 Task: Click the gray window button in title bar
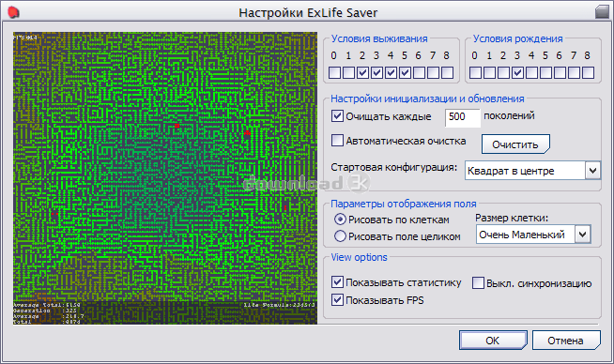[x=602, y=12]
